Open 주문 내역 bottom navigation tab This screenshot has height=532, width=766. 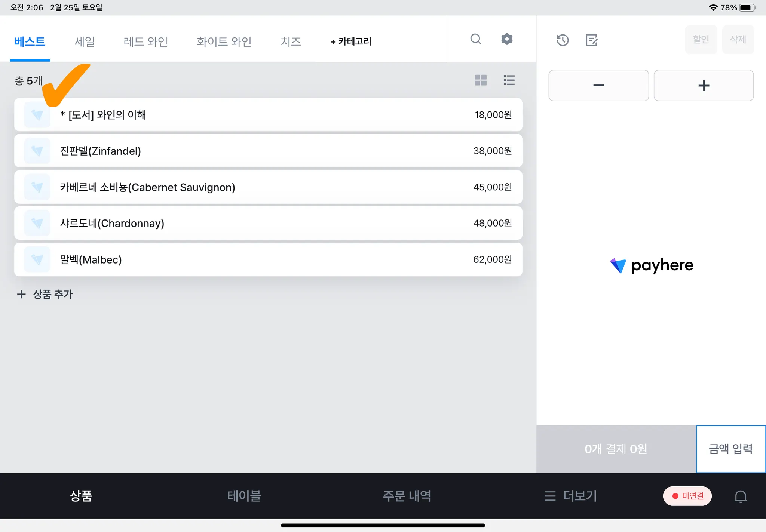point(407,496)
